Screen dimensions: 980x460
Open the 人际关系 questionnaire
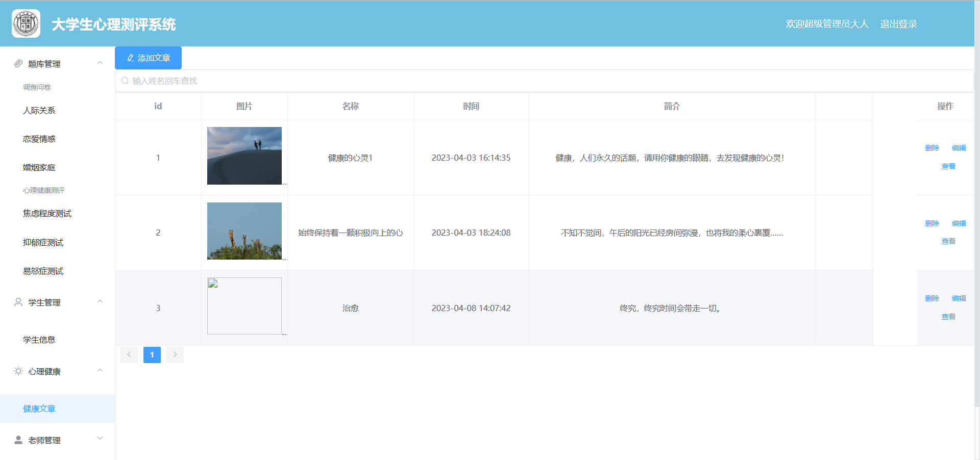click(x=57, y=110)
